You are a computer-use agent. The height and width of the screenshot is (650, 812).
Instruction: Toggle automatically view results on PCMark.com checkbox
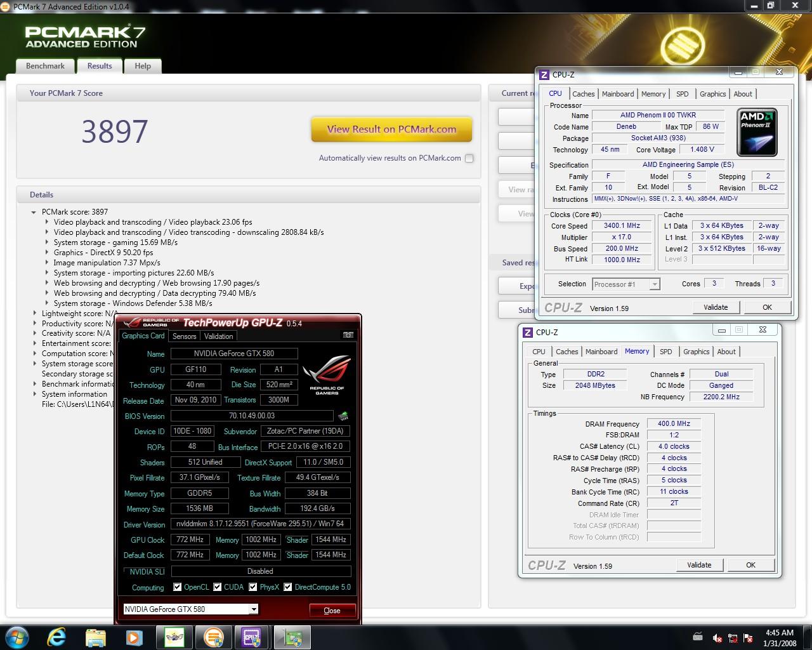pos(469,158)
